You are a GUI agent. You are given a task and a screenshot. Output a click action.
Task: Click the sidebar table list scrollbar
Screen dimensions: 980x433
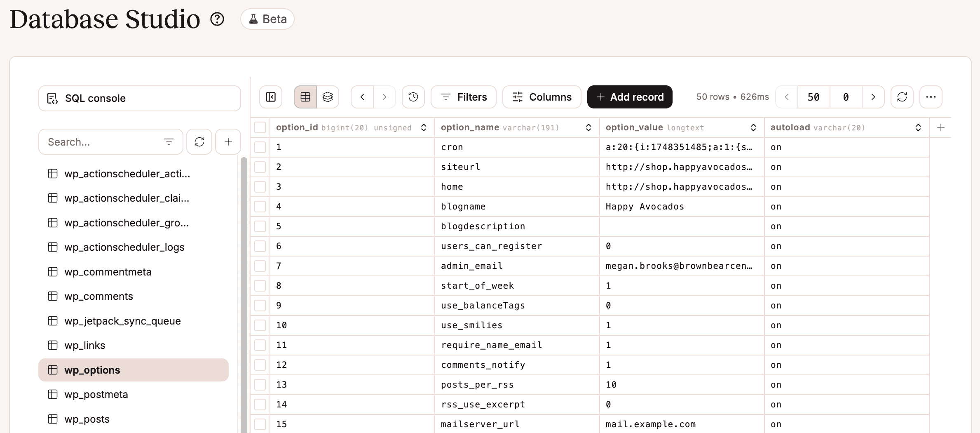tap(244, 295)
